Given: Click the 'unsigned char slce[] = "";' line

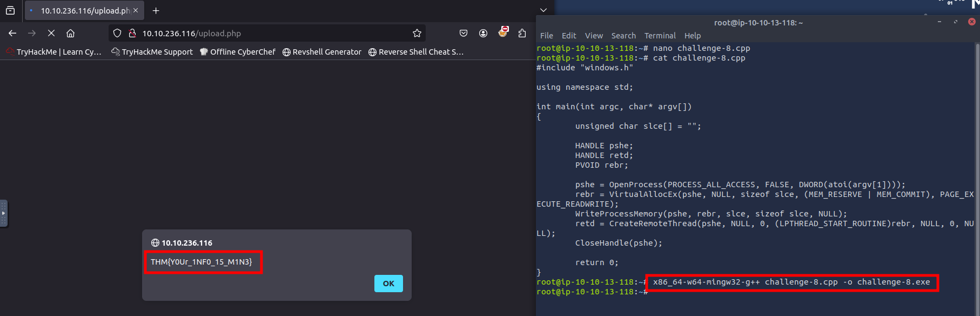Looking at the screenshot, I should coord(638,126).
